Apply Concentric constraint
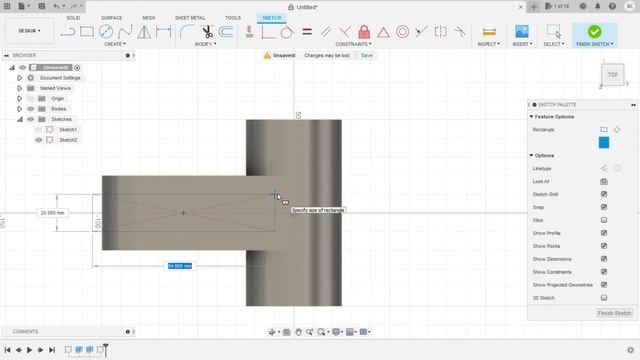The image size is (640, 360). pos(402,32)
